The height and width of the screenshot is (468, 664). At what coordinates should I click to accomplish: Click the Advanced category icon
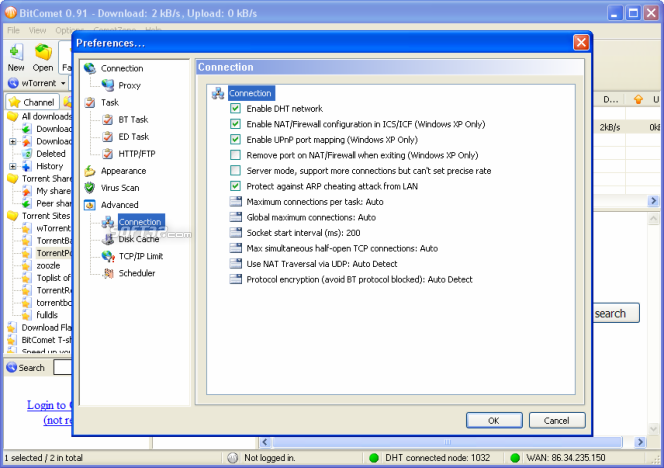[90, 205]
